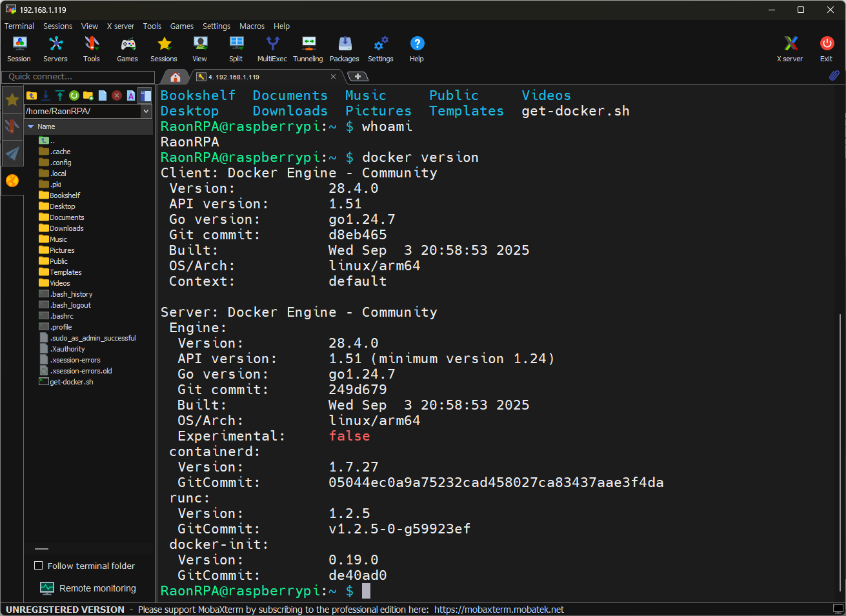The width and height of the screenshot is (846, 616).
Task: Expand the /home/RaonRPA/ path dropdown
Action: (x=146, y=111)
